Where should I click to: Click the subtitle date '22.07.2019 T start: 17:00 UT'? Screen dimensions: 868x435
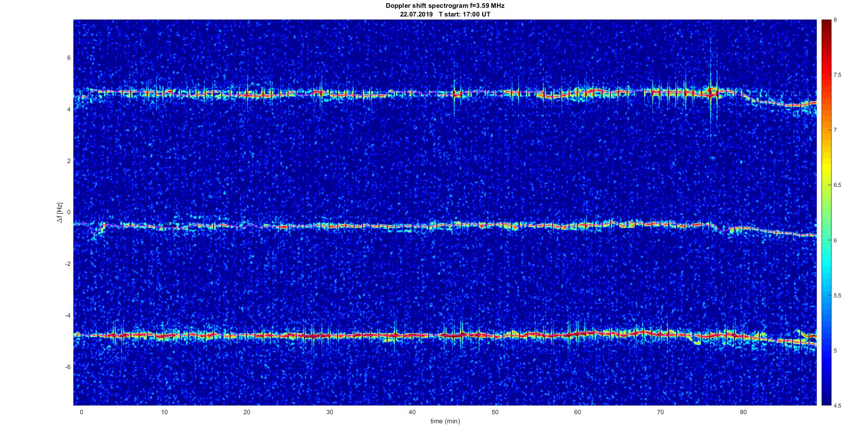[x=445, y=14]
